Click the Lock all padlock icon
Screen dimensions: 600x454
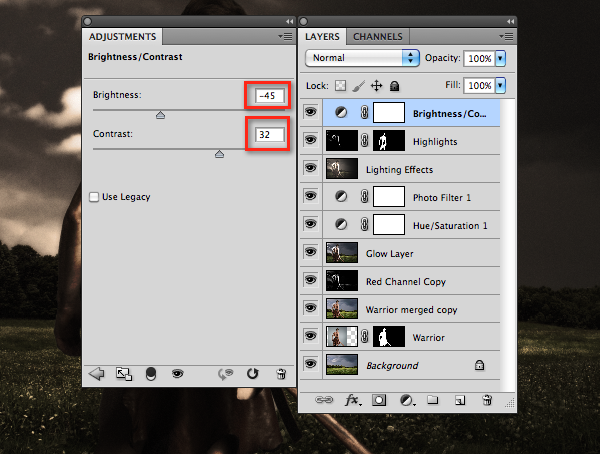(394, 86)
